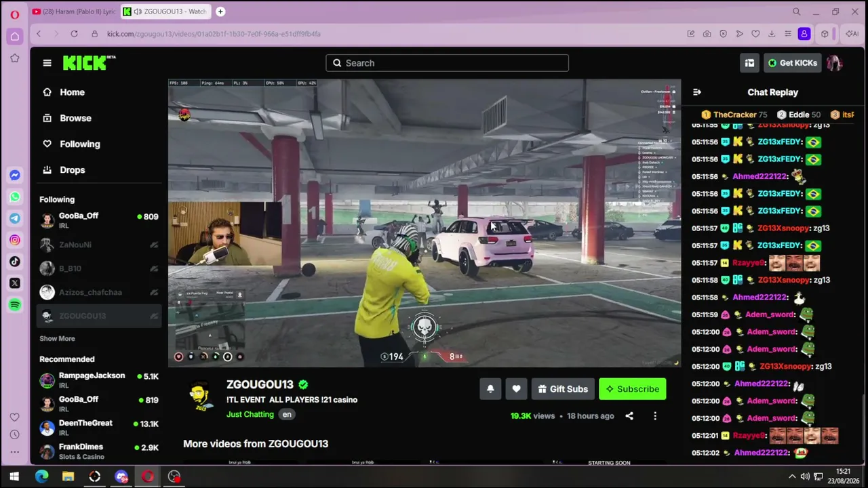Open File Explorer from the taskbar

coord(68,476)
